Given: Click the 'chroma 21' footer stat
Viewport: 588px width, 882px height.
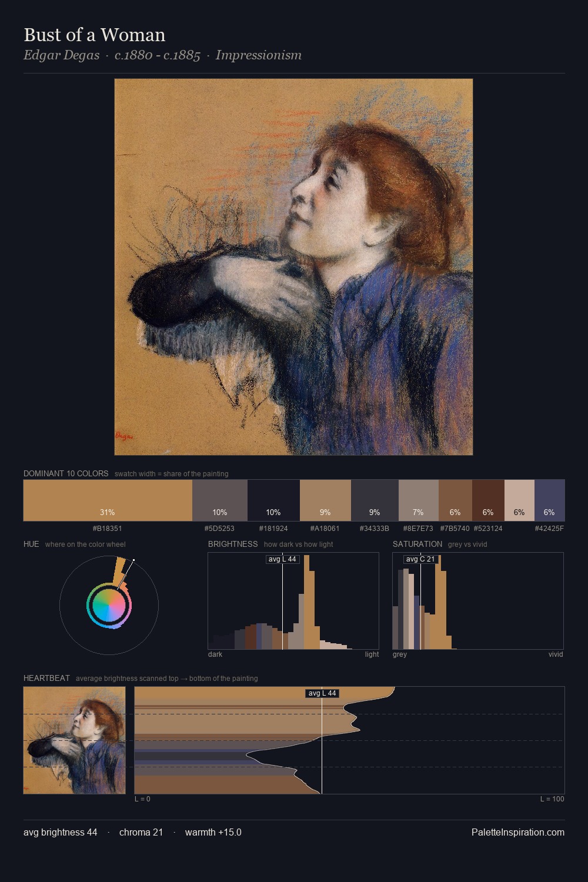Looking at the screenshot, I should (x=141, y=832).
